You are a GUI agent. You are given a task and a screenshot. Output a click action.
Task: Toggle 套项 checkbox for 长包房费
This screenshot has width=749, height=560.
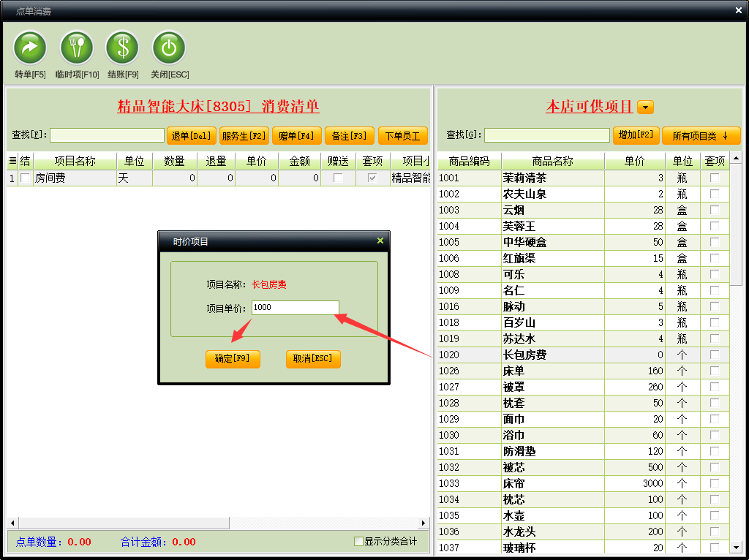715,355
